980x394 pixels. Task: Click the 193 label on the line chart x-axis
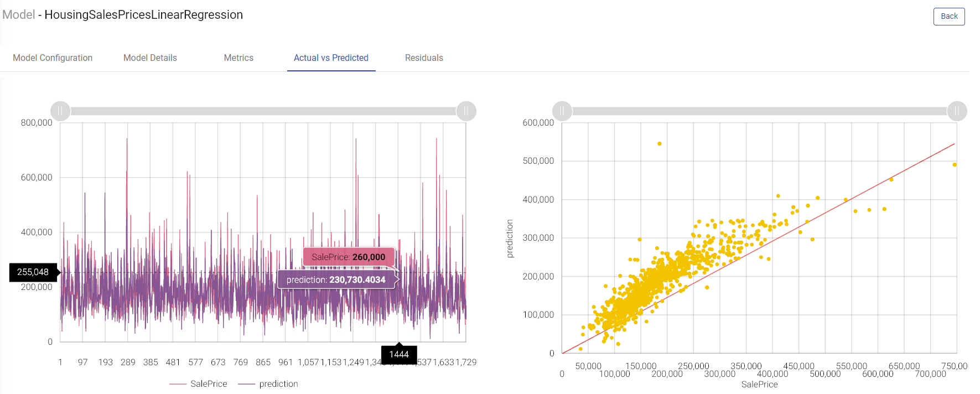(x=105, y=362)
